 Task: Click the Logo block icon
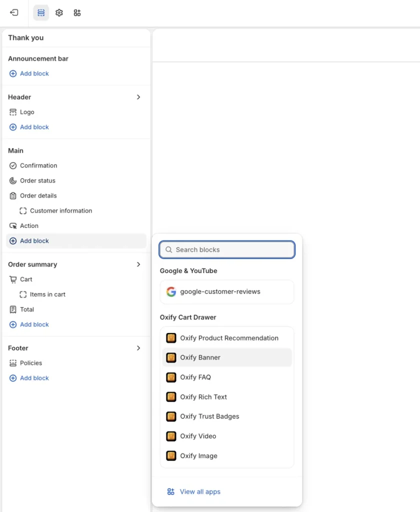tap(12, 112)
